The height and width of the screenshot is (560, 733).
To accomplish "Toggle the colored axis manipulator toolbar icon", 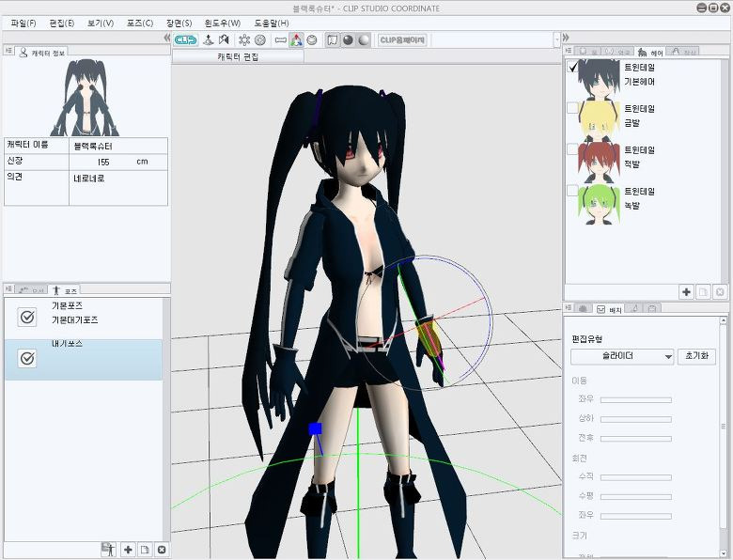I will pos(296,40).
